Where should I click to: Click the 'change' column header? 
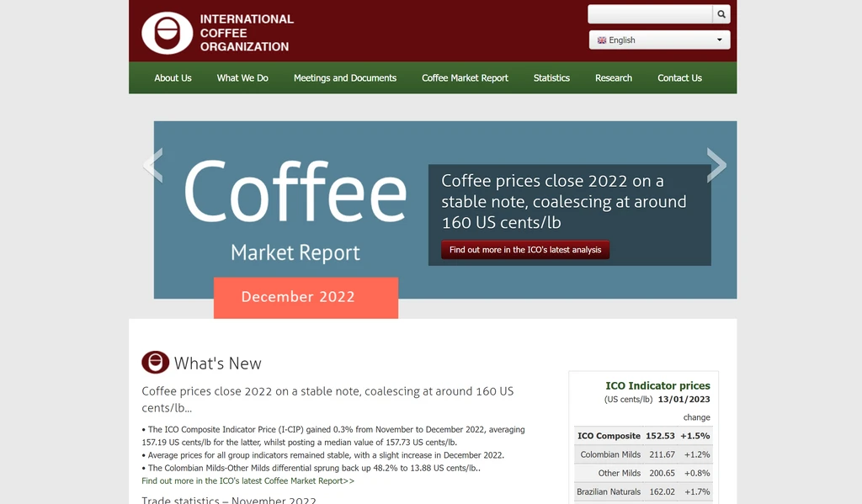[x=696, y=417]
